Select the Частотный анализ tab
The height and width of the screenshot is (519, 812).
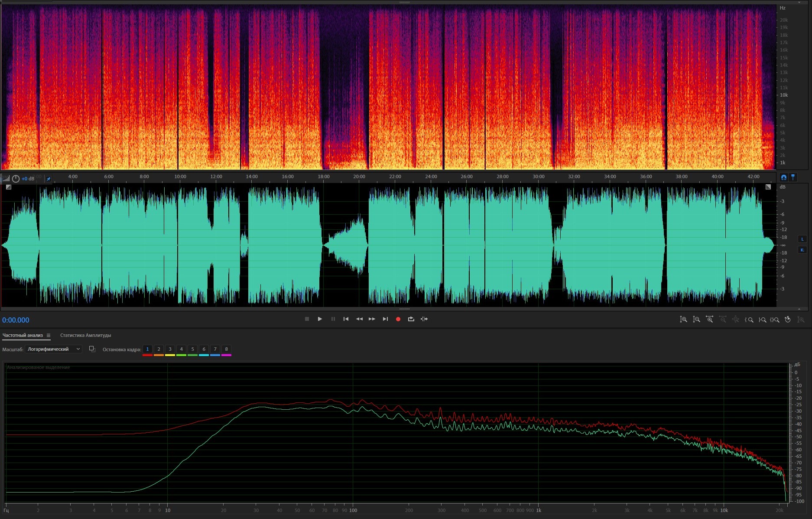point(23,335)
